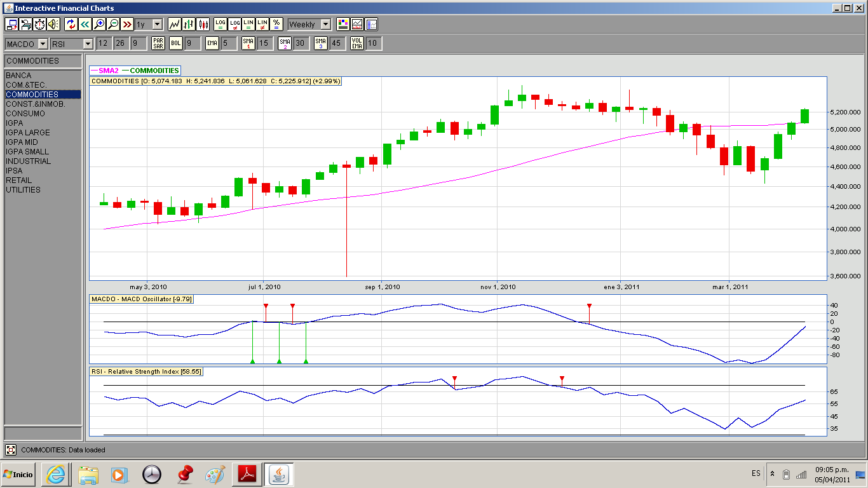Open the color palette settings icon
The width and height of the screenshot is (868, 488).
click(343, 24)
